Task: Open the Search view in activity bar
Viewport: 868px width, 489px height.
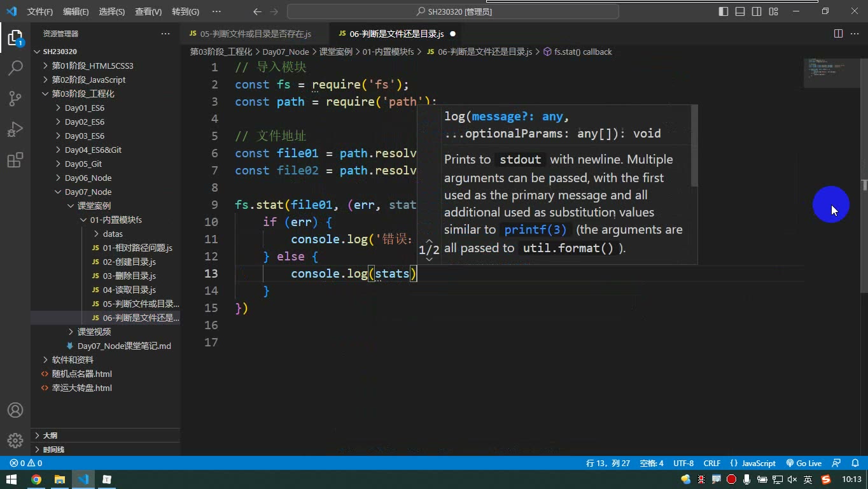Action: coord(15,68)
